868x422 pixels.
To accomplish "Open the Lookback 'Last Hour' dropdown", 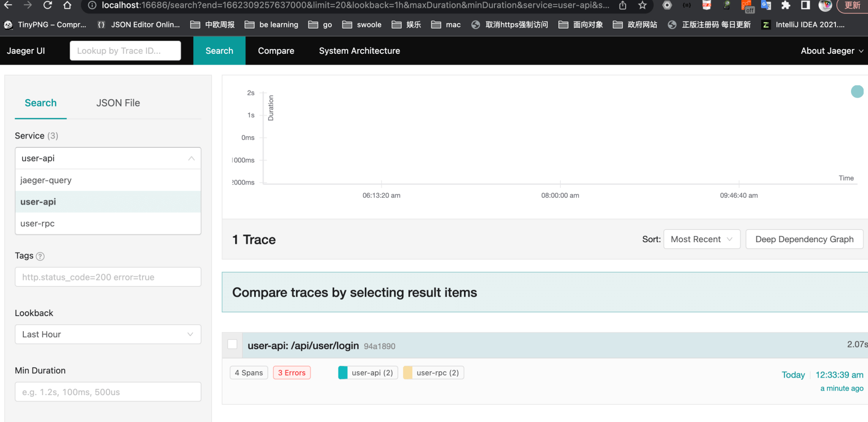I will [108, 334].
